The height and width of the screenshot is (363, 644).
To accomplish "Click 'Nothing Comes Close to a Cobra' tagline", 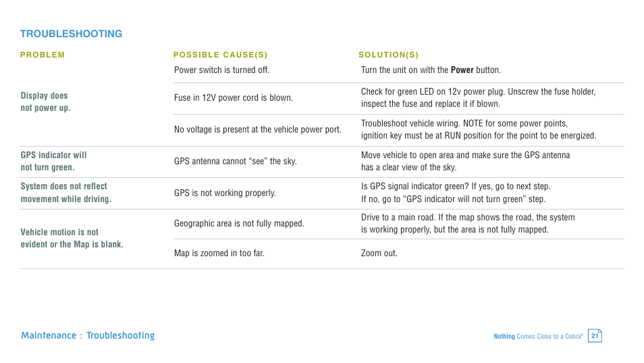I will pos(538,336).
